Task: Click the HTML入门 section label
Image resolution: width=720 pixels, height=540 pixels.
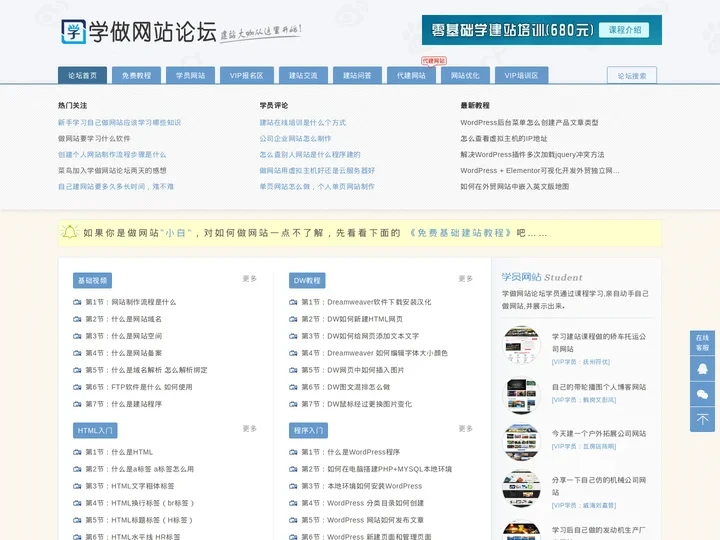Action: pyautogui.click(x=95, y=431)
